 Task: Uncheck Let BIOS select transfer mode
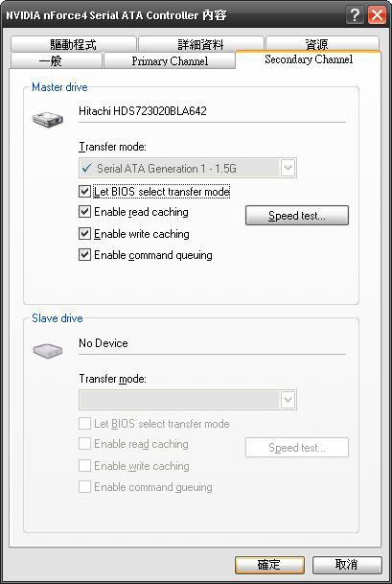[85, 192]
